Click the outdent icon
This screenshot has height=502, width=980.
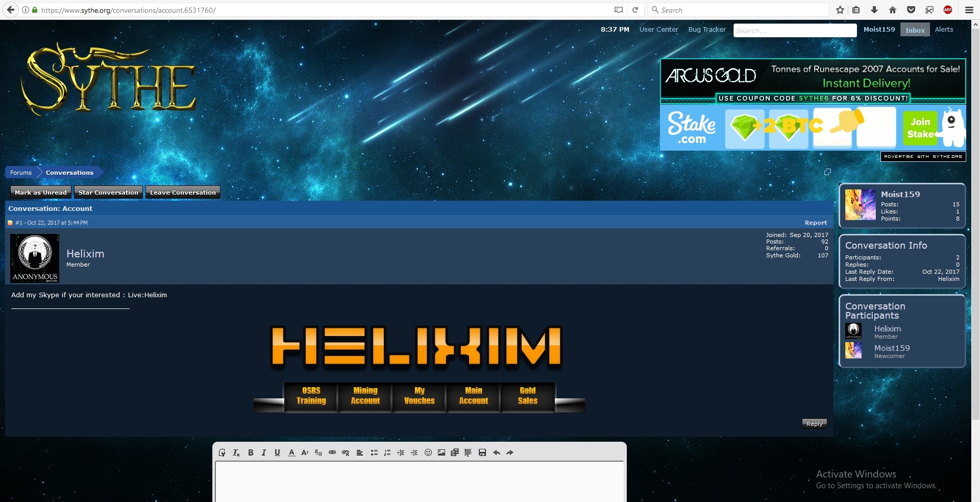click(x=401, y=452)
